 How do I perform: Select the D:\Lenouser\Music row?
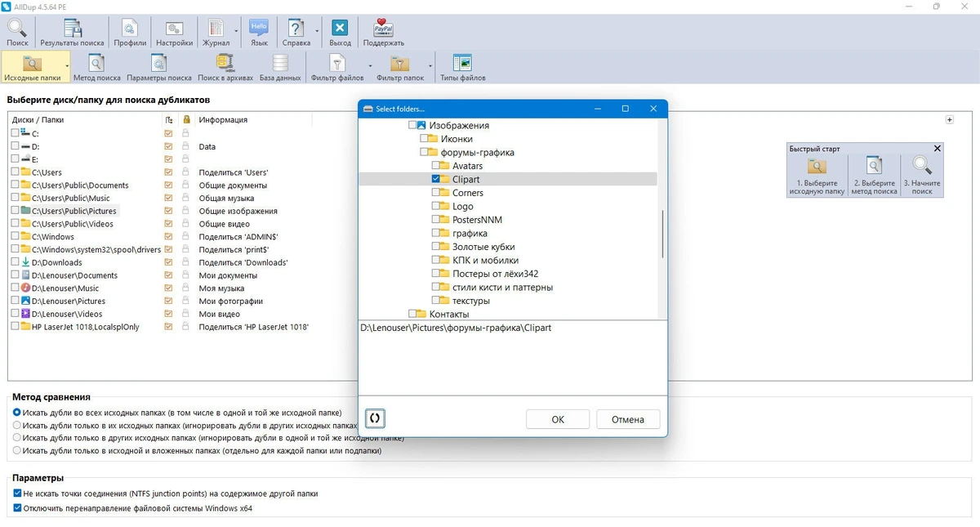(65, 288)
